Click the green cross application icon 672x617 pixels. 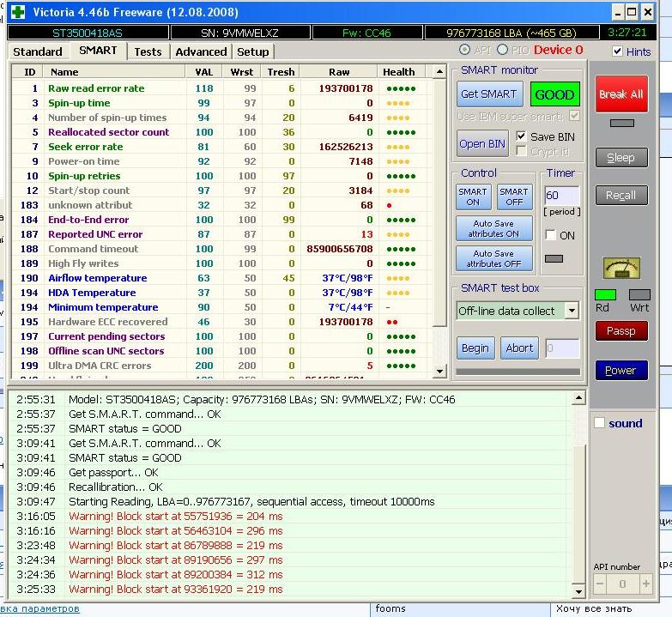[x=17, y=12]
